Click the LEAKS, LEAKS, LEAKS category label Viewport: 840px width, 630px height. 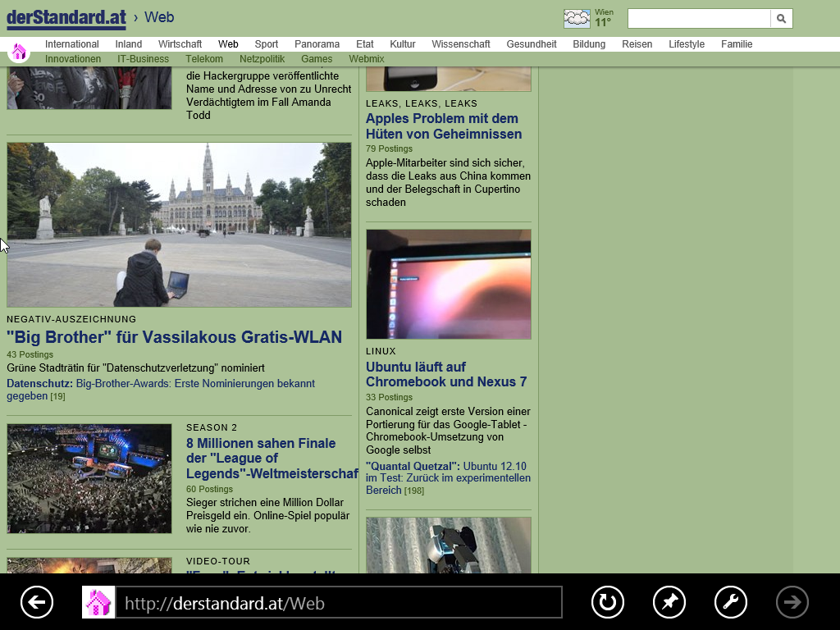[x=421, y=103]
